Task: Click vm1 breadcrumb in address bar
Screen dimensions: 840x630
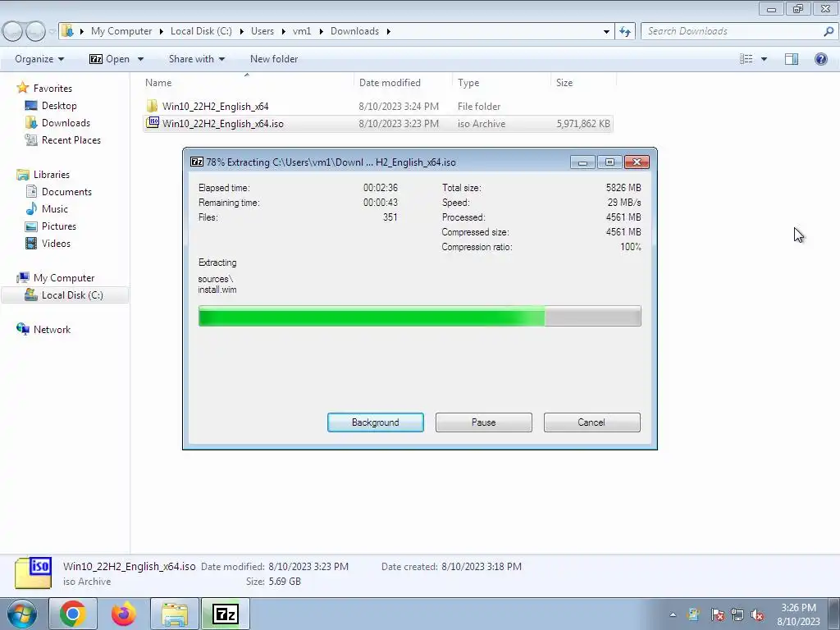Action: coord(302,31)
